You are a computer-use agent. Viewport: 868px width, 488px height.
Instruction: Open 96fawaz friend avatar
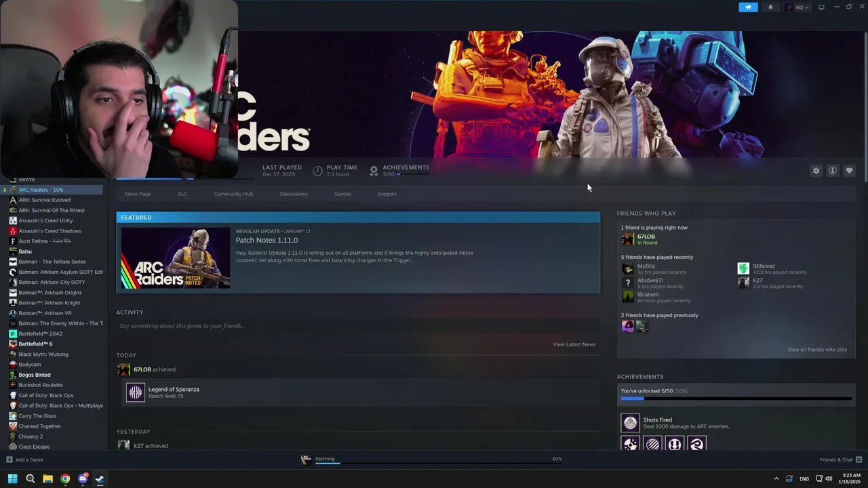(x=743, y=269)
